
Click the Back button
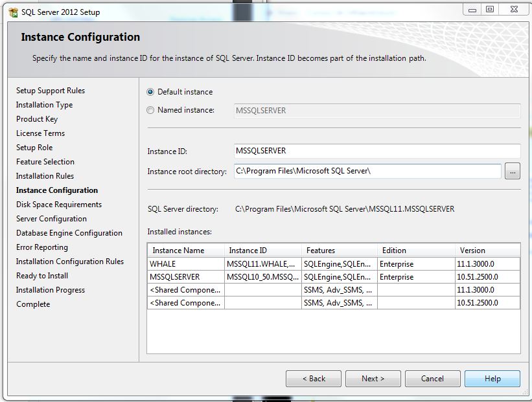pyautogui.click(x=314, y=379)
